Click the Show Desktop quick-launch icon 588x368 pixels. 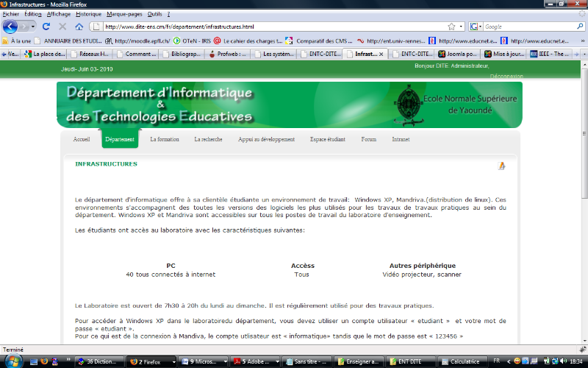[34, 361]
